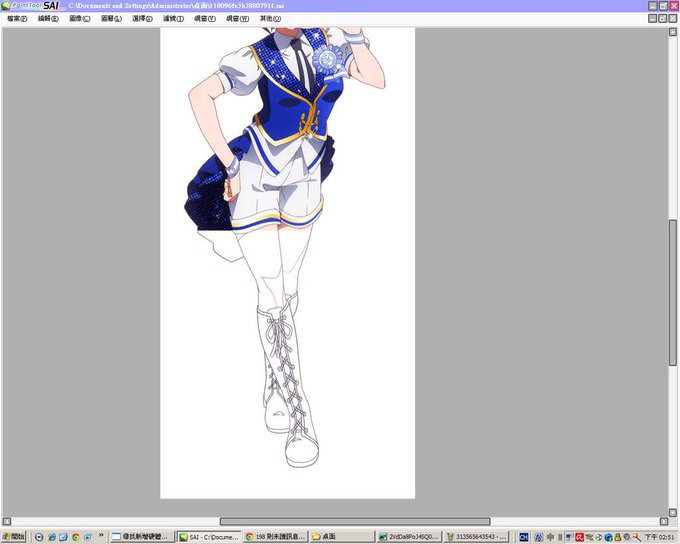The width and height of the screenshot is (680, 544).
Task: Open the 視窗(W) window menu
Action: click(237, 19)
